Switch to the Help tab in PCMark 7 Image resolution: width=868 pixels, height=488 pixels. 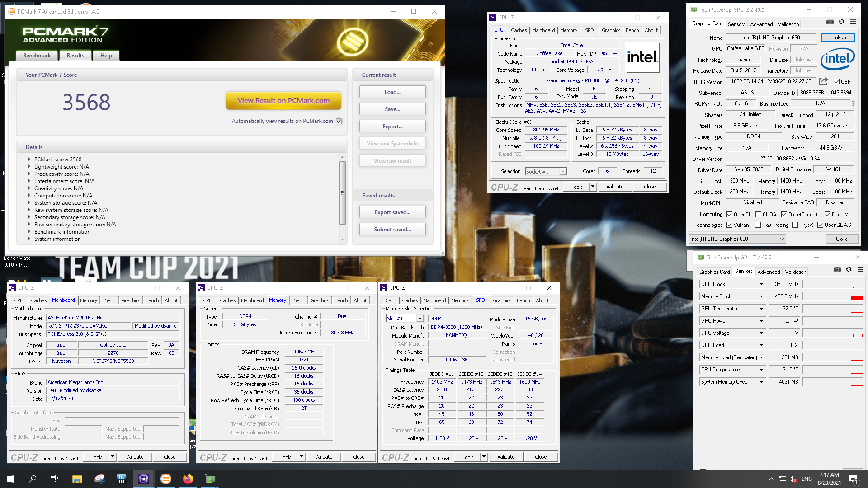click(106, 56)
